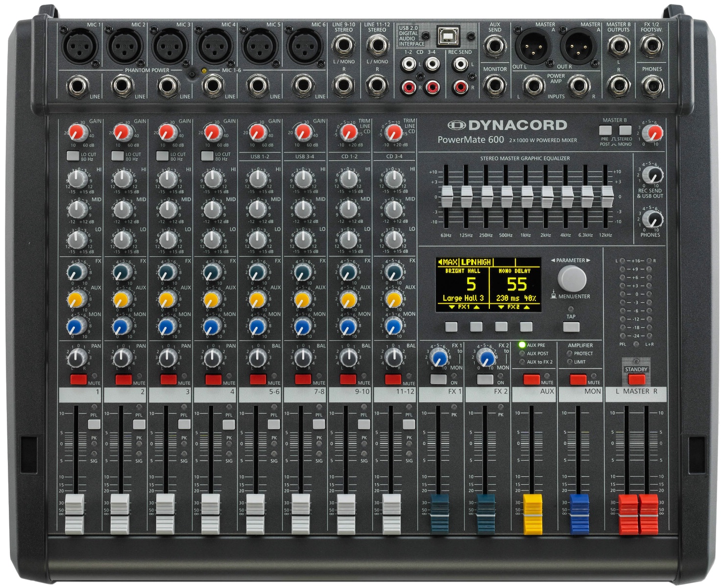This screenshot has width=724, height=588.
Task: Click the AUX SEND output jack
Action: click(495, 46)
